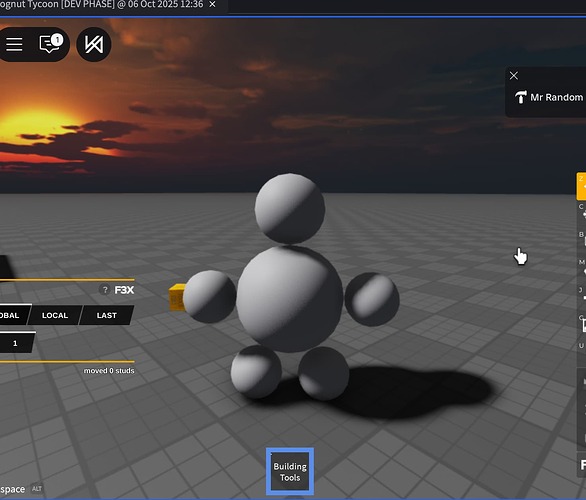Click the yellow move handle cube
This screenshot has width=586, height=500.
coord(177,297)
